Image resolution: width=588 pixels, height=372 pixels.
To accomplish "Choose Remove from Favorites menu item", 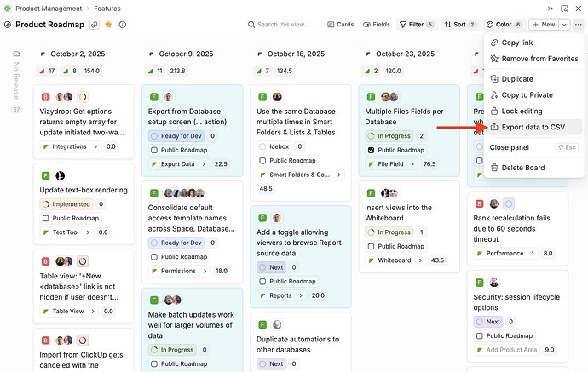I will pos(533,59).
